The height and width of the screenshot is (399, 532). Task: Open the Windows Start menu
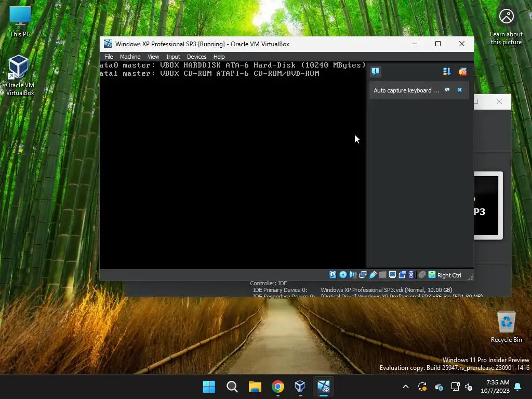click(x=209, y=387)
